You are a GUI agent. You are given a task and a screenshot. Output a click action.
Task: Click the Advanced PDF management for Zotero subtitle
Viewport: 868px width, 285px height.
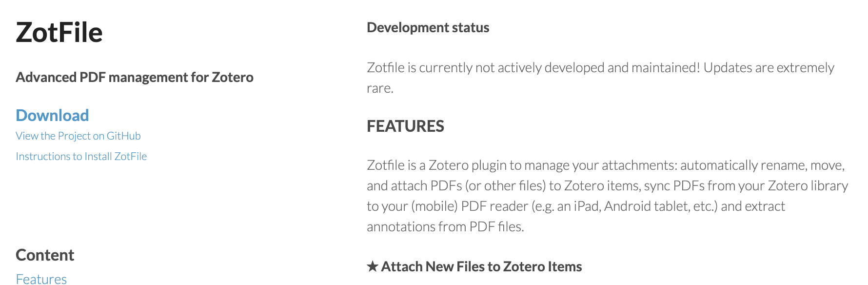pos(135,77)
